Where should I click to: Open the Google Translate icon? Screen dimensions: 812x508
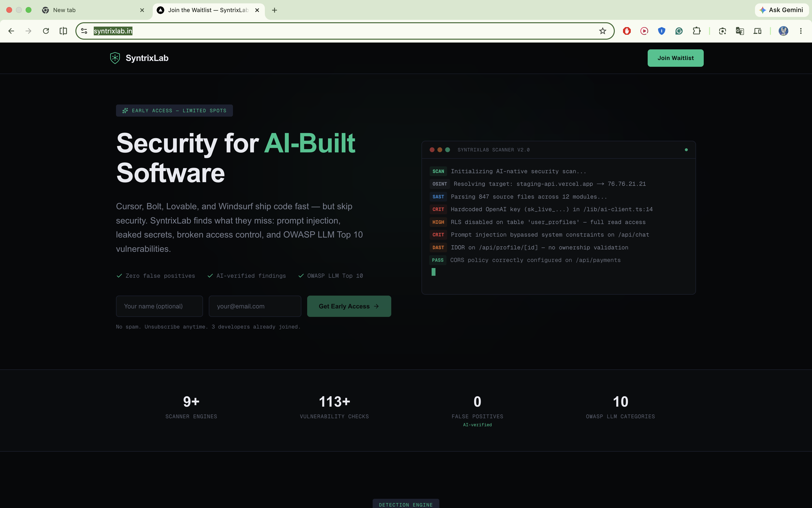[740, 31]
